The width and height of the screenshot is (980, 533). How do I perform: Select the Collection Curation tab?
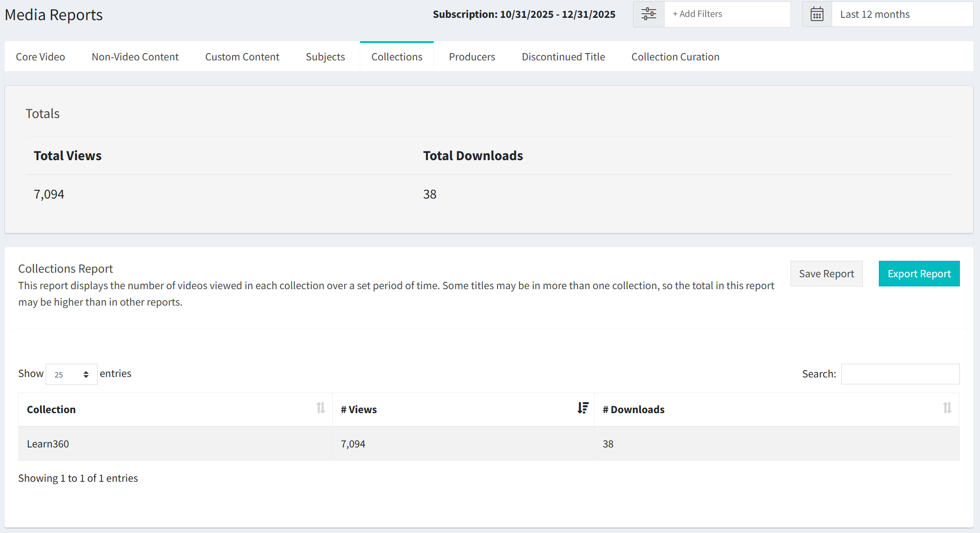(675, 56)
